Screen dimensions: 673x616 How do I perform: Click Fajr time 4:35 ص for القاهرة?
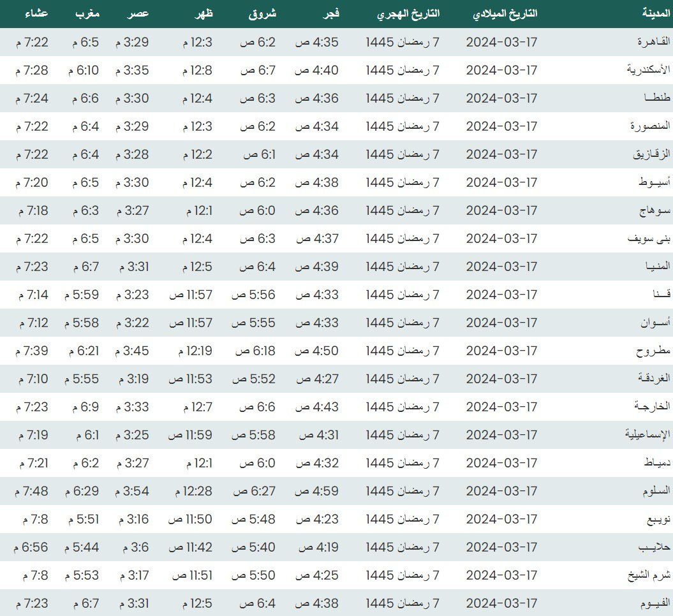point(317,42)
